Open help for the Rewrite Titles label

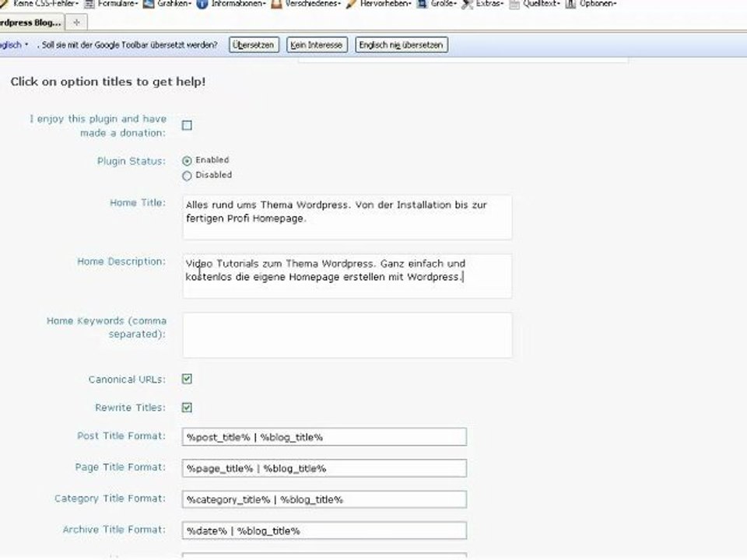pyautogui.click(x=131, y=408)
